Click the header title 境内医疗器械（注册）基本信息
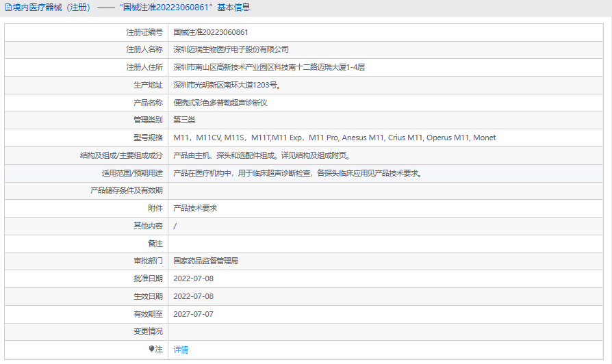Screen dimensions: 612x364 131,8
